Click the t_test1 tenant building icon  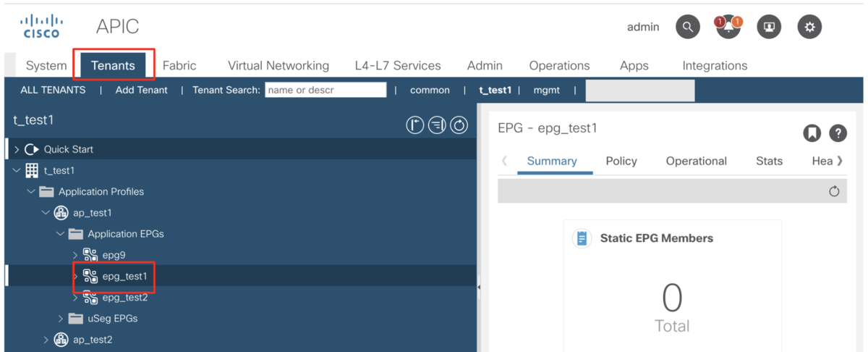pyautogui.click(x=32, y=170)
